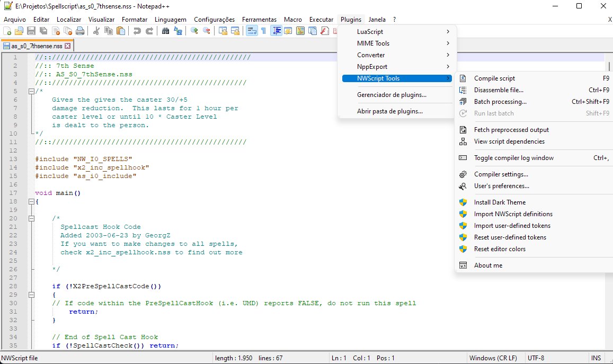
Task: Click the Paste clipboard icon
Action: (x=121, y=31)
